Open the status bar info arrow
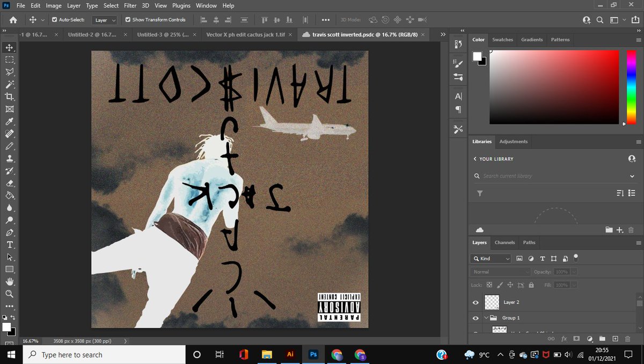 coord(126,341)
